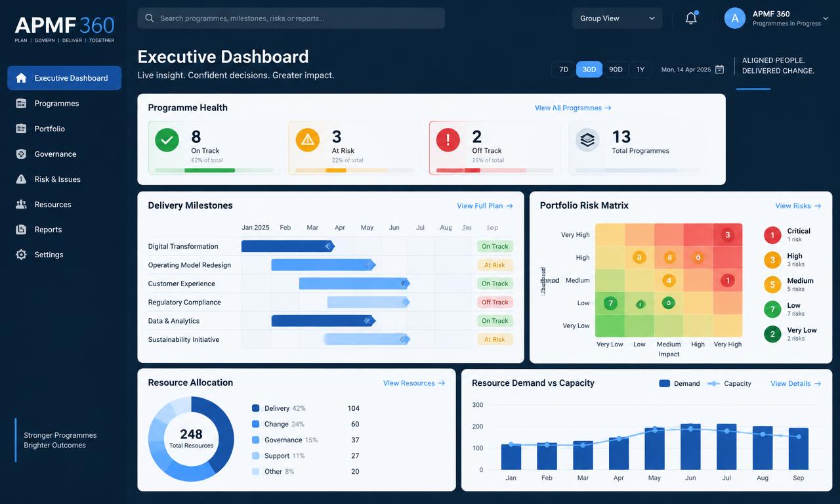Click View Risks link

point(798,206)
